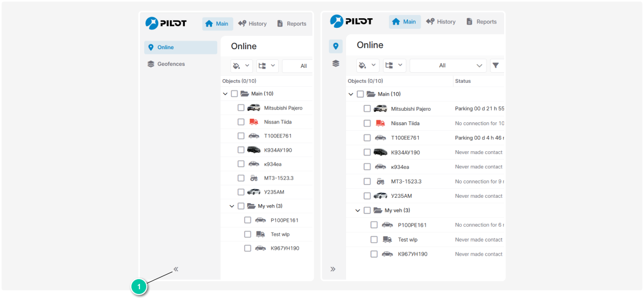
Task: Click the green numbered marker 1
Action: 139,287
